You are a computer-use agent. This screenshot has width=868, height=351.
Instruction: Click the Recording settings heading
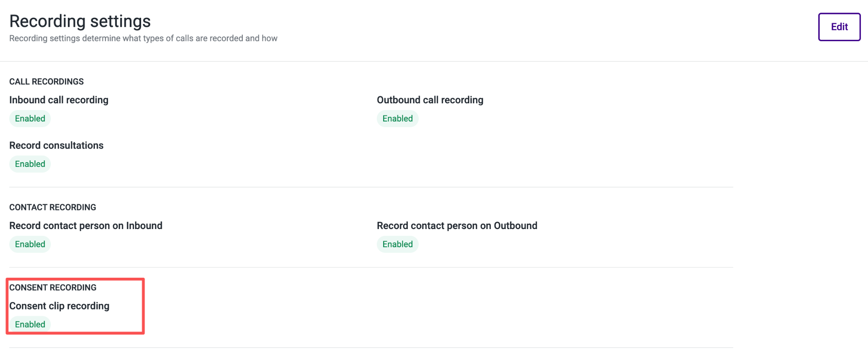[x=80, y=21]
